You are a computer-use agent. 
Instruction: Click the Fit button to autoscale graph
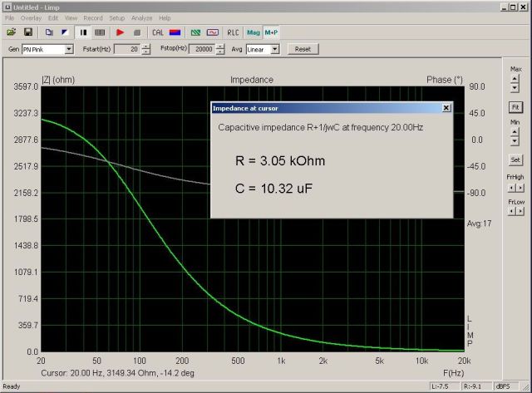515,107
